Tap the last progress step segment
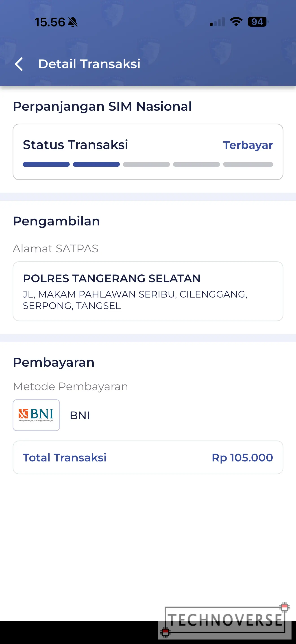Screen dimensions: 296x644 [x=248, y=165]
